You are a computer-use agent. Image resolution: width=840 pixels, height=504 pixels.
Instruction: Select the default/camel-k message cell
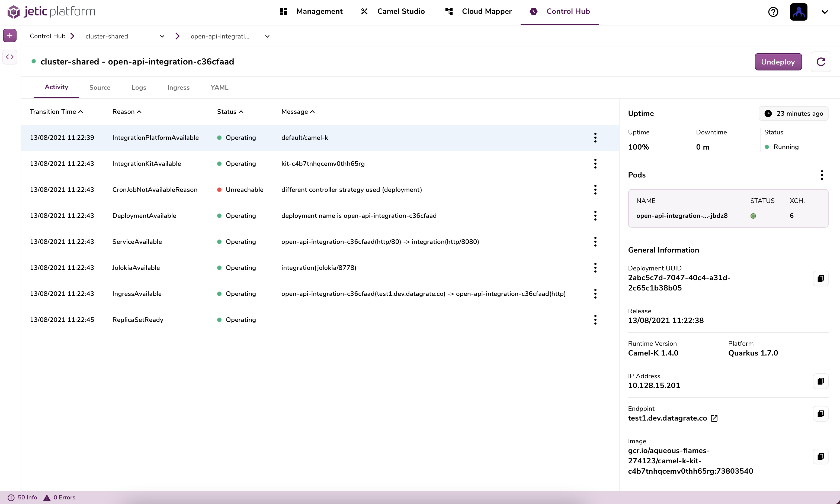coord(304,138)
